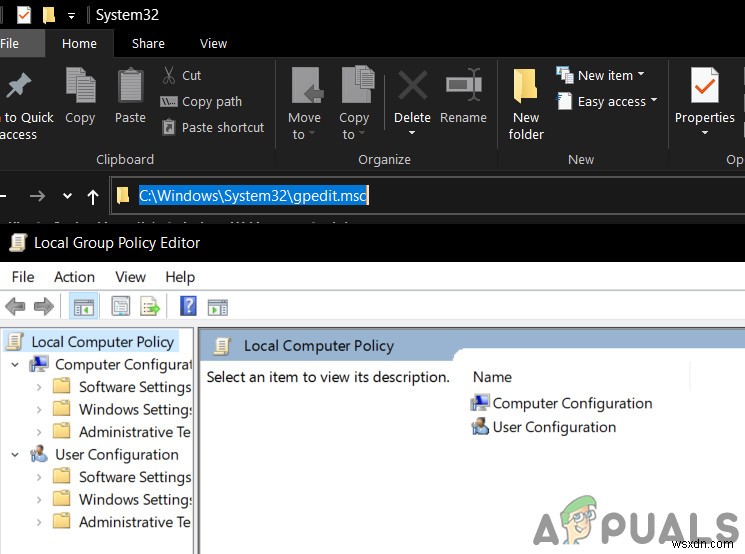Screen dimensions: 745x554
Task: Expand Administrative Templates under User Configuration
Action: (39, 522)
